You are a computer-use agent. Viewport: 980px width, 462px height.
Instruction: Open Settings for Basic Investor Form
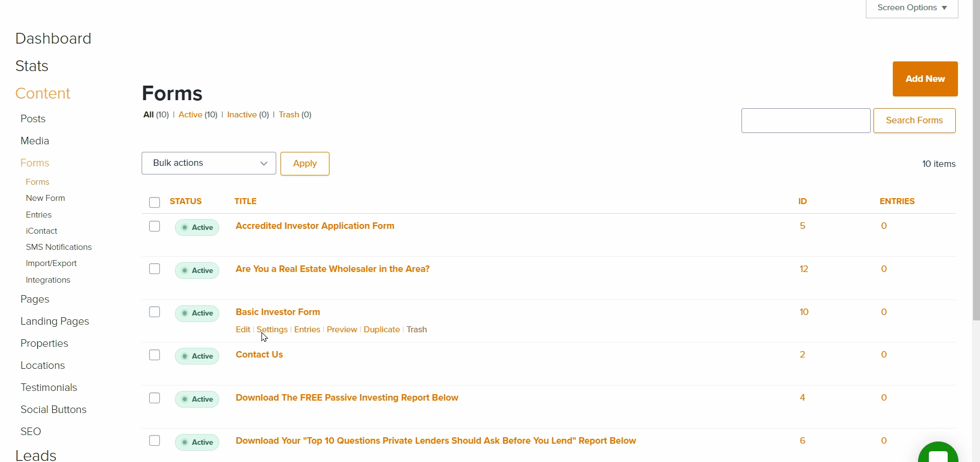coord(272,330)
